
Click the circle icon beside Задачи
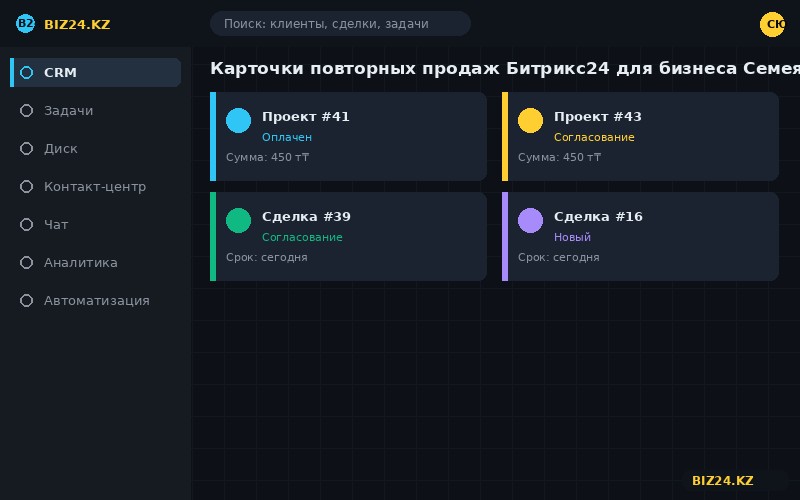tap(27, 111)
